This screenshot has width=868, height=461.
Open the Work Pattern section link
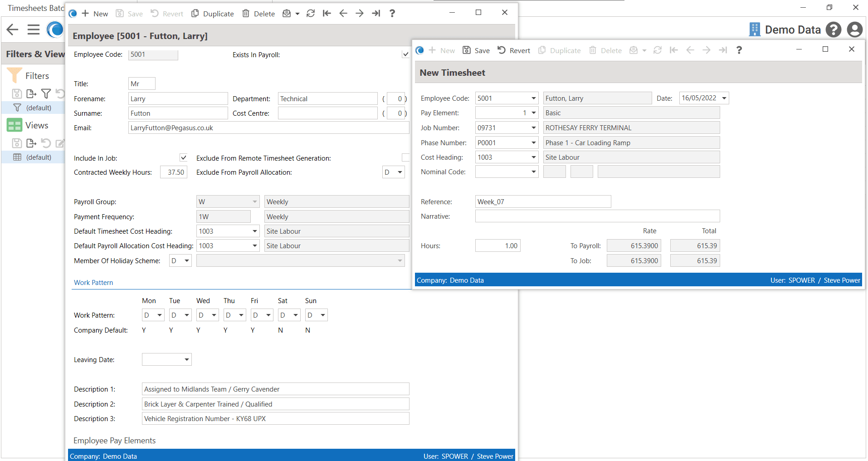pos(93,283)
